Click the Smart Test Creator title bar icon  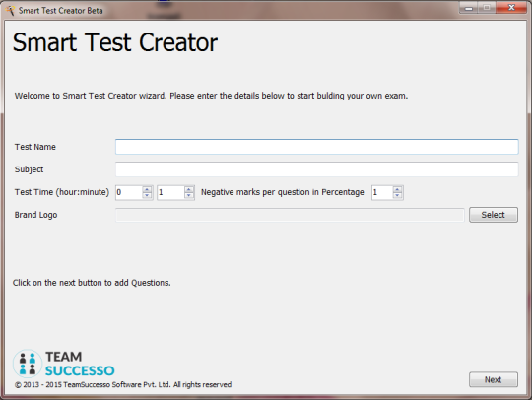point(10,10)
